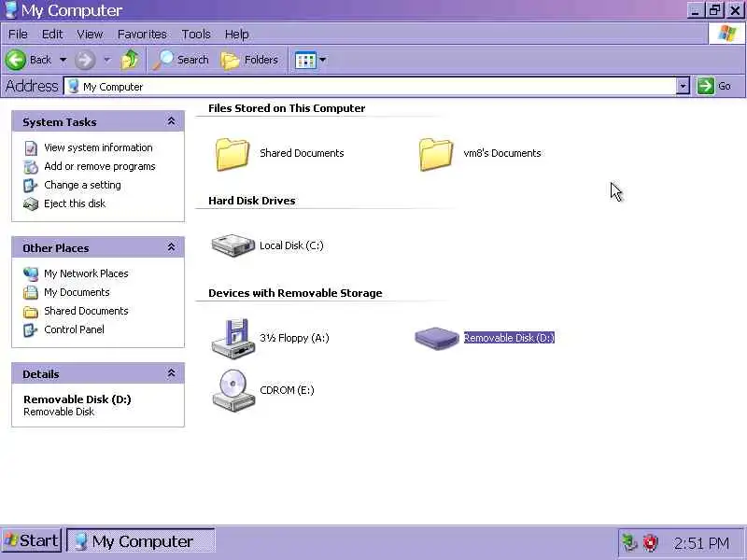Open My Network Places link
The height and width of the screenshot is (560, 747).
pos(86,273)
